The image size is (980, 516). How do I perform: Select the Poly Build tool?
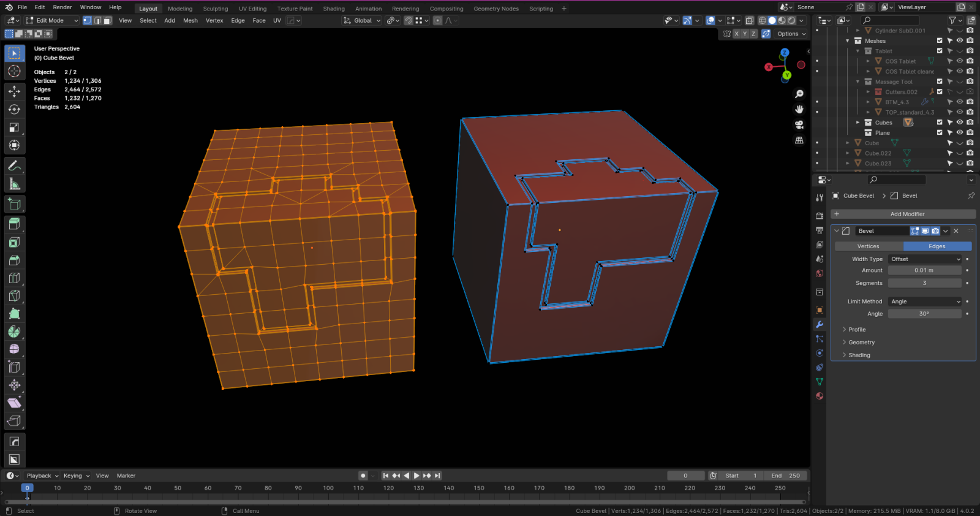tap(15, 314)
